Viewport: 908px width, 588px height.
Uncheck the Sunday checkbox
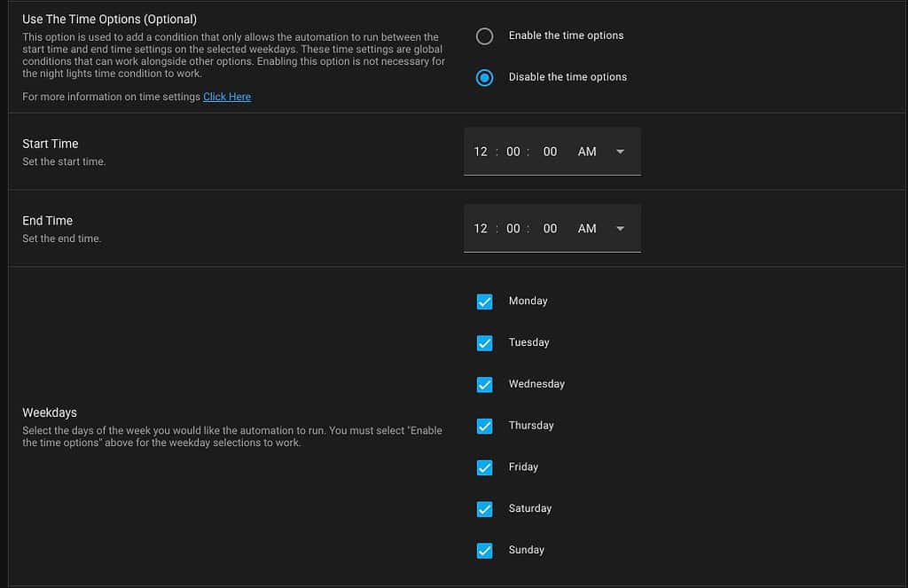[x=485, y=551]
